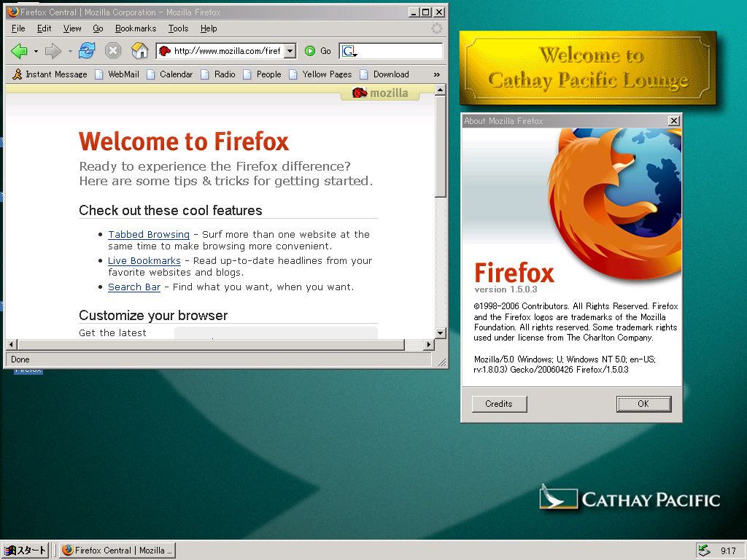
Task: Click the horizontal scrollbar thumb
Action: click(x=211, y=344)
